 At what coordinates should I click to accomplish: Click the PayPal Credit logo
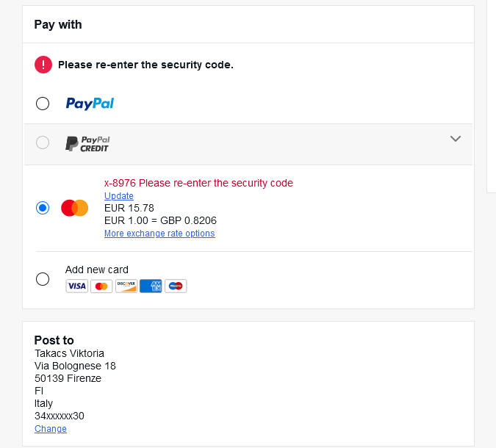click(x=87, y=143)
